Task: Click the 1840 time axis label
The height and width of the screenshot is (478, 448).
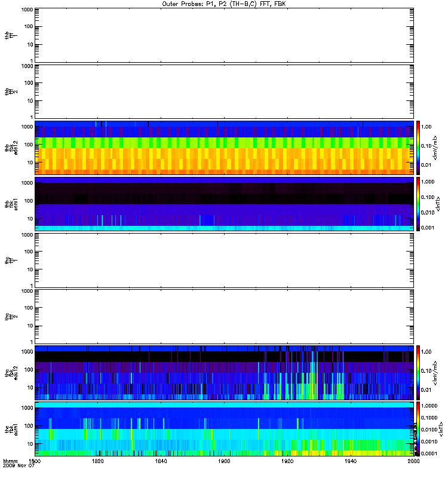Action: pyautogui.click(x=161, y=461)
